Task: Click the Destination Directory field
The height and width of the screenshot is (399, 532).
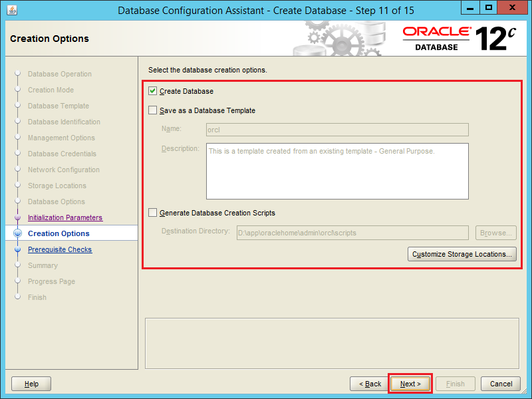Action: pos(352,233)
